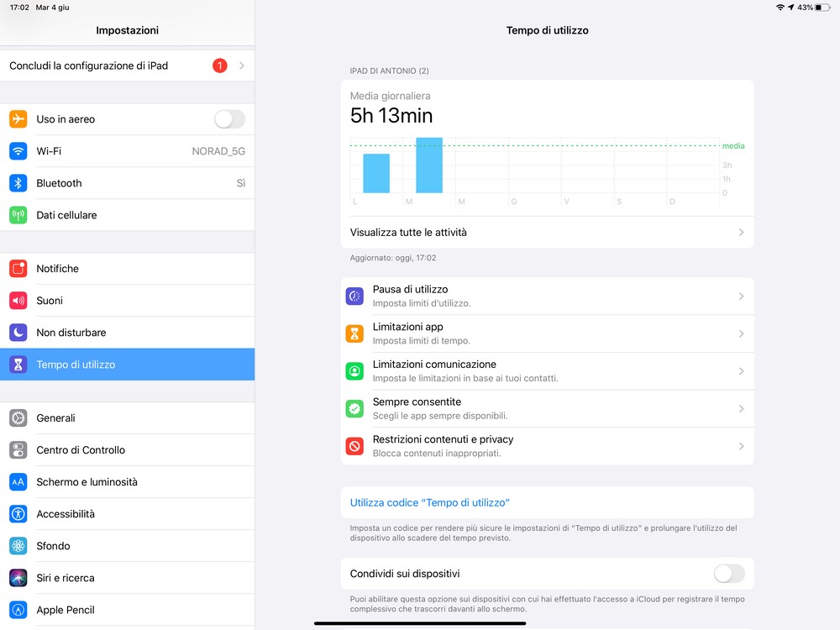
Task: Select Bluetooth in sidebar
Action: click(x=127, y=183)
